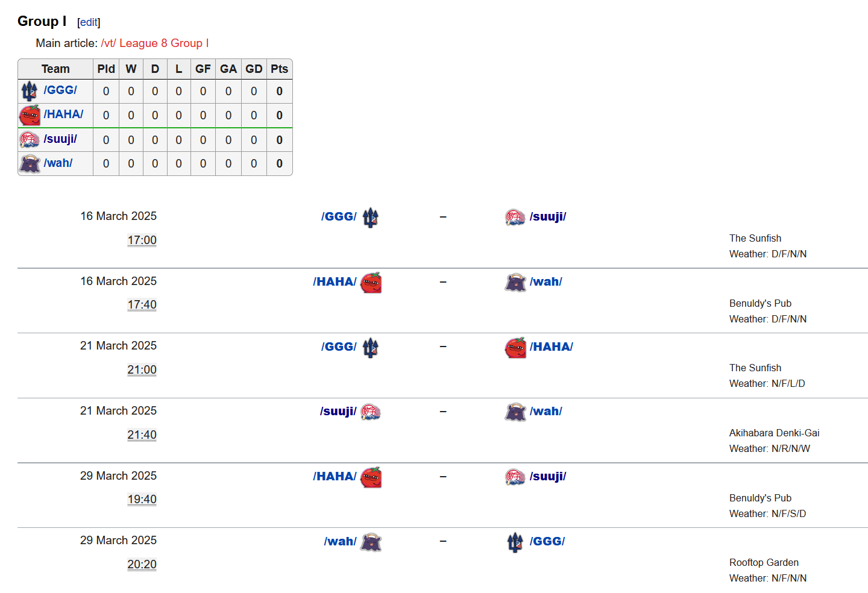The height and width of the screenshot is (593, 868).
Task: Click the /suuji/ logo in 16 March 17:00 match
Action: tap(515, 217)
